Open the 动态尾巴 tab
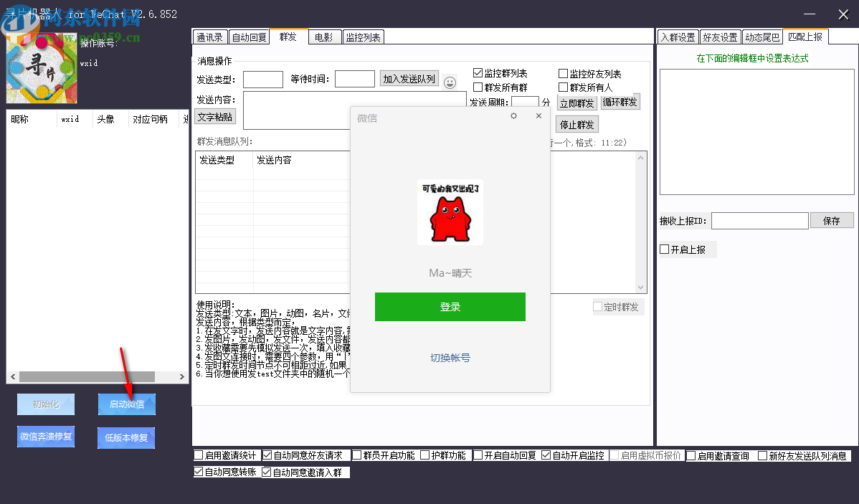859x504 pixels. [x=762, y=37]
